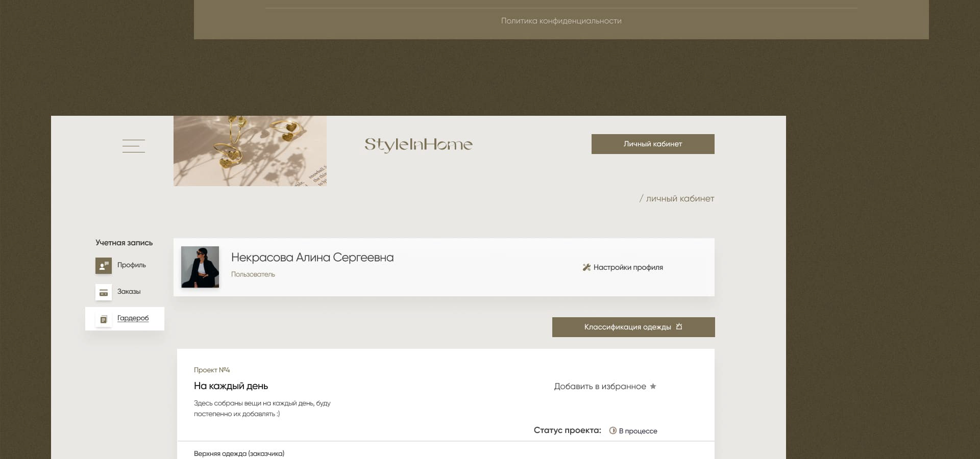Click the Профиль sidebar icon
The height and width of the screenshot is (459, 980).
(104, 266)
